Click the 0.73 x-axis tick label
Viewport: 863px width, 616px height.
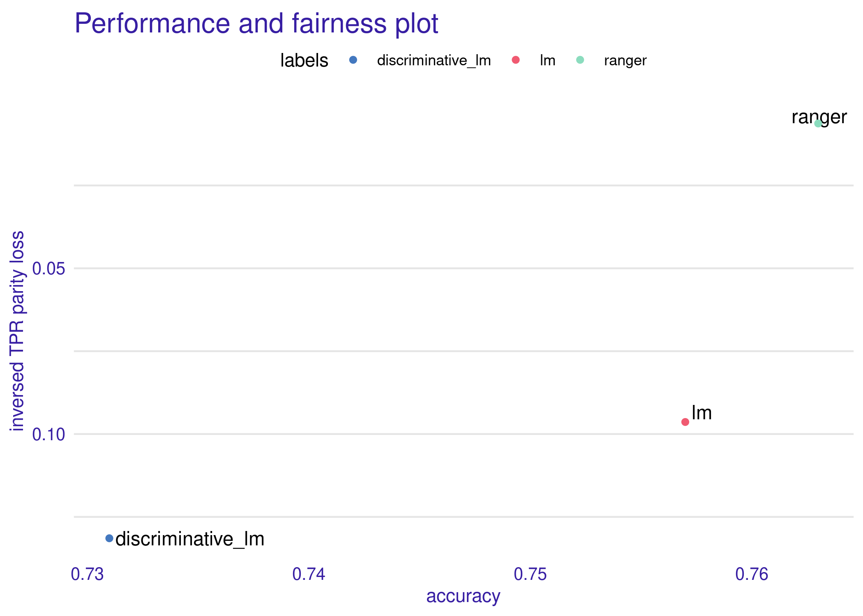pyautogui.click(x=88, y=574)
